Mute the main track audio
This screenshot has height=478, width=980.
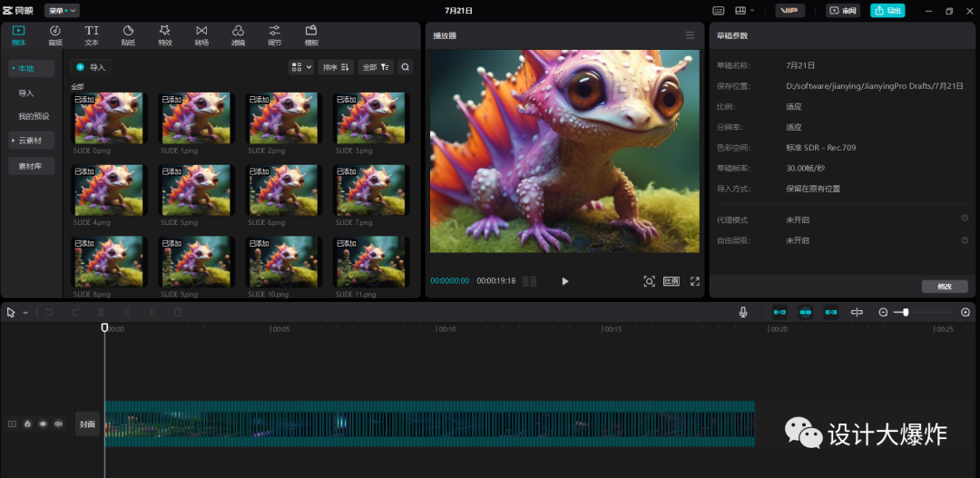58,424
